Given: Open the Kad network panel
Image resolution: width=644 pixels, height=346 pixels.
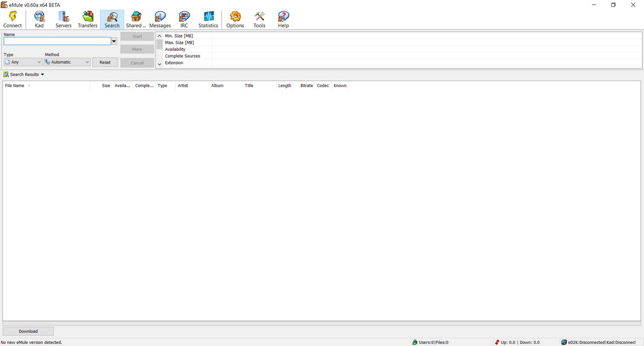Looking at the screenshot, I should [x=39, y=19].
